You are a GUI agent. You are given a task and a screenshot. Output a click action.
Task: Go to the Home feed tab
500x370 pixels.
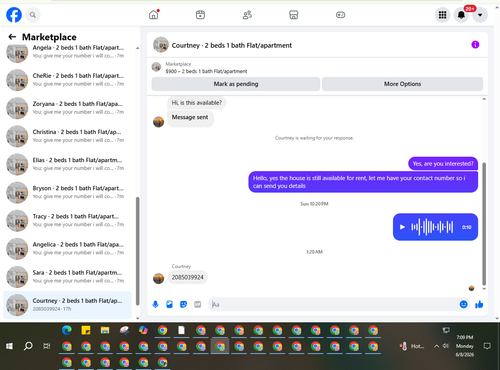click(x=154, y=15)
